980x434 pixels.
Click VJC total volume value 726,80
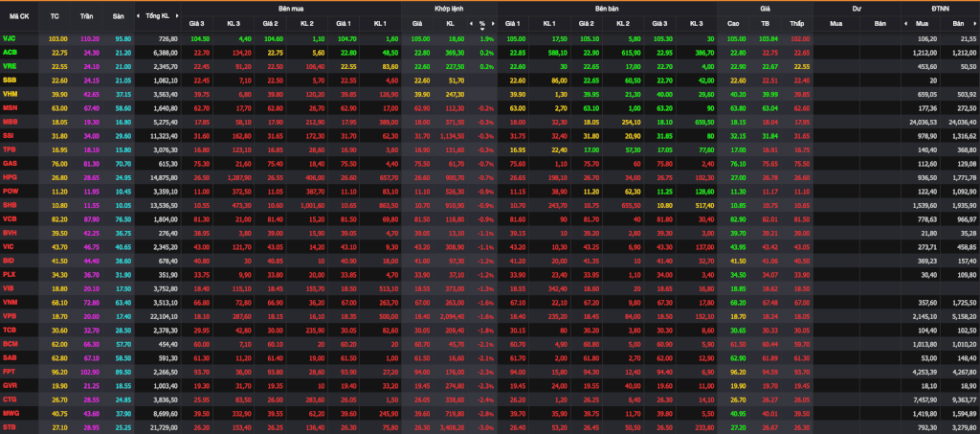click(168, 38)
